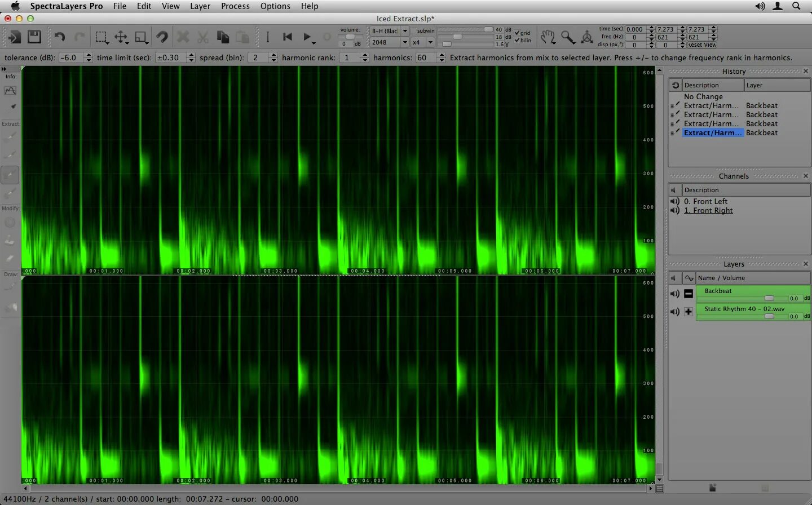
Task: Select the active Extract Harmonics tool
Action: (x=10, y=175)
